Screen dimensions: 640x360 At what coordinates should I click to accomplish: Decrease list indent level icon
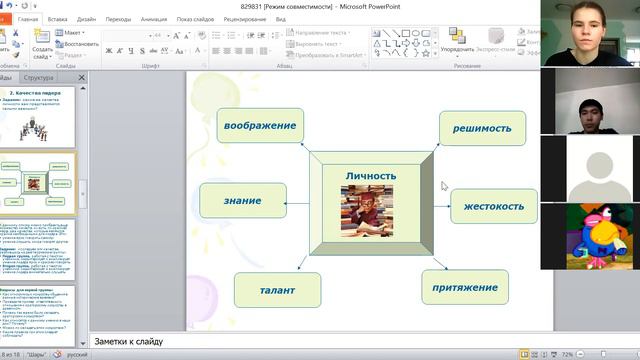click(251, 36)
